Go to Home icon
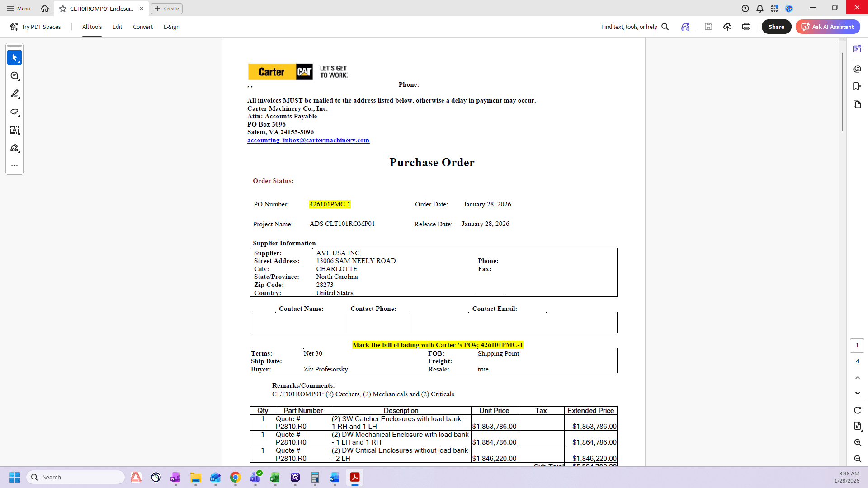Image resolution: width=868 pixels, height=488 pixels. pyautogui.click(x=44, y=8)
